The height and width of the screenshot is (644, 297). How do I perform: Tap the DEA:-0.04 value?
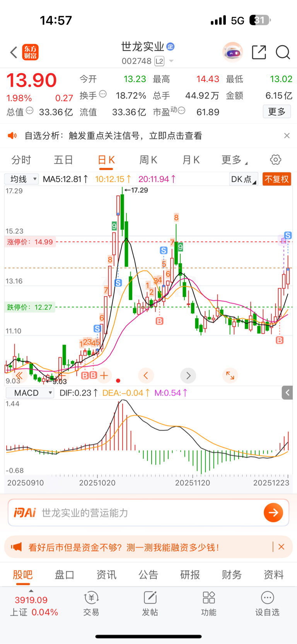click(126, 393)
